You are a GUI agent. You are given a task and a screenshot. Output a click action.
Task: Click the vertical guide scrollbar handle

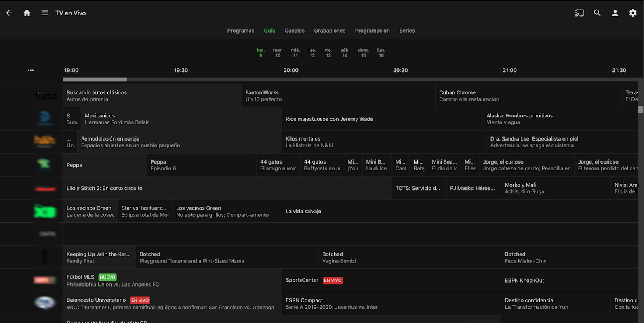(640, 109)
